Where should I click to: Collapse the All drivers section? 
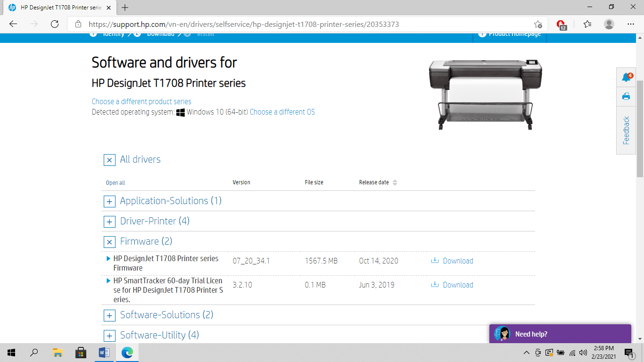click(109, 160)
